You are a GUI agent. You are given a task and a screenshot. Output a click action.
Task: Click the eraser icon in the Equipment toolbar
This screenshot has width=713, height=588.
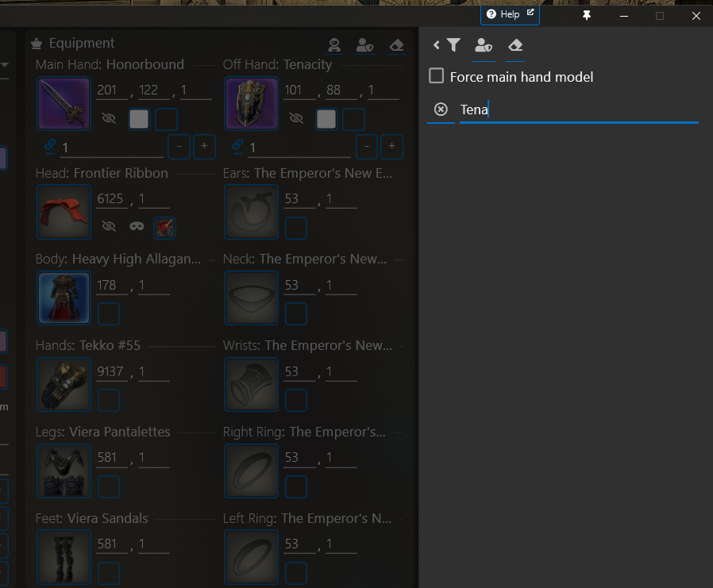pos(396,45)
